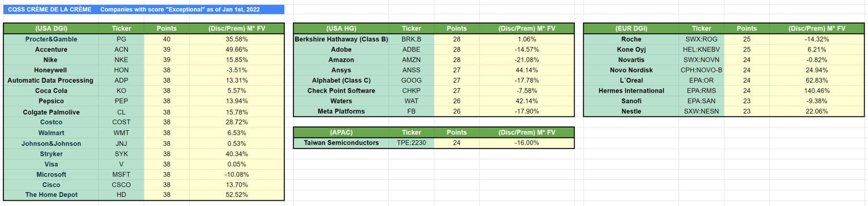The image size is (868, 206).
Task: Select the 140.46% premium cell
Action: [817, 91]
